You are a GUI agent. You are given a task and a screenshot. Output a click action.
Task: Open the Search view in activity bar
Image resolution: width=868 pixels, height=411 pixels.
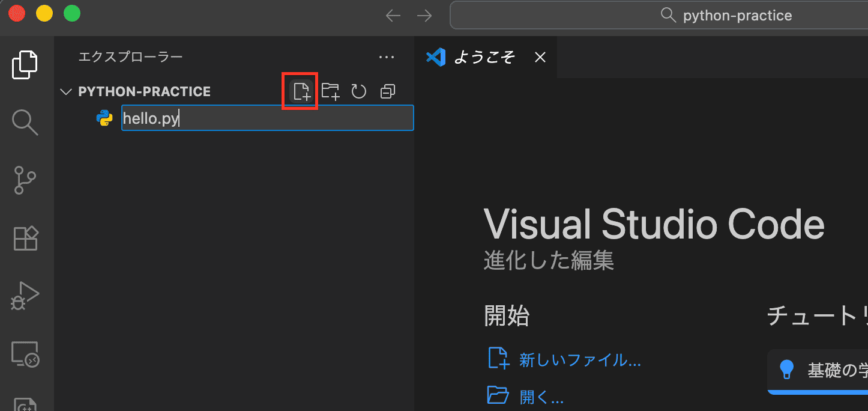pos(25,122)
